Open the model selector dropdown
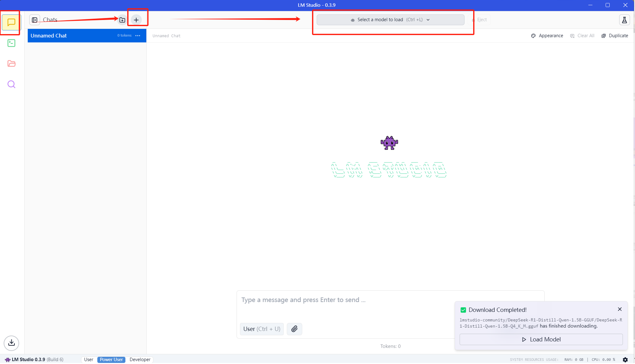The width and height of the screenshot is (635, 364). coord(391,20)
